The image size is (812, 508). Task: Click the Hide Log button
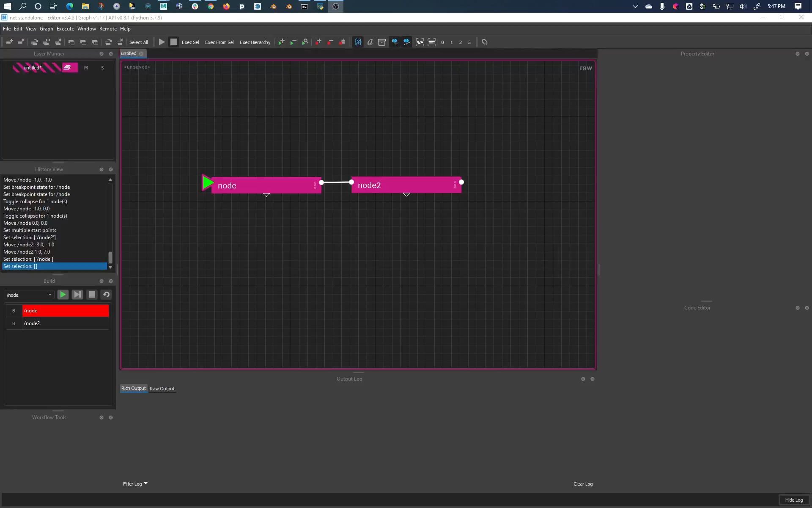[794, 500]
